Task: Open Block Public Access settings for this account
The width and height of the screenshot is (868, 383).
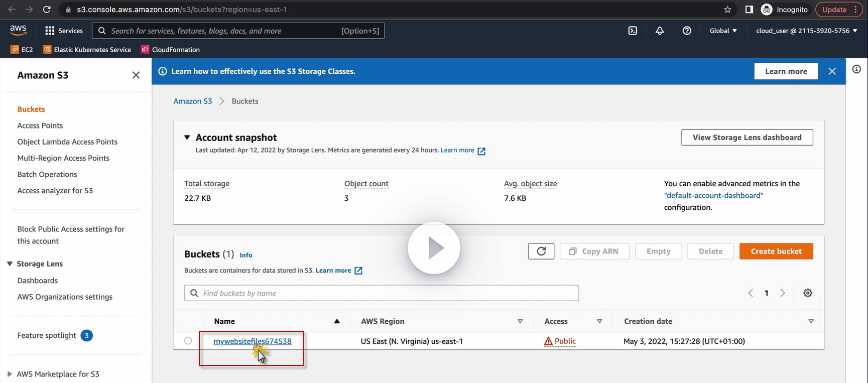Action: click(71, 235)
